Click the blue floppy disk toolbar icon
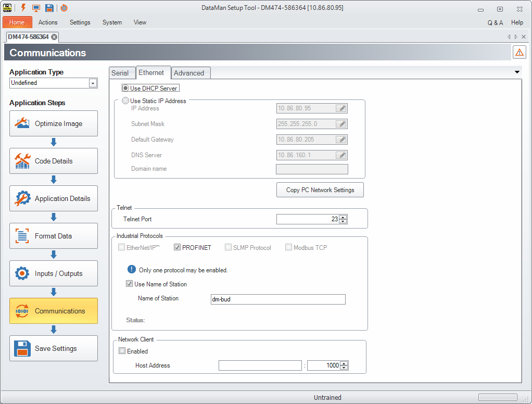The width and height of the screenshot is (532, 404). 49,8
